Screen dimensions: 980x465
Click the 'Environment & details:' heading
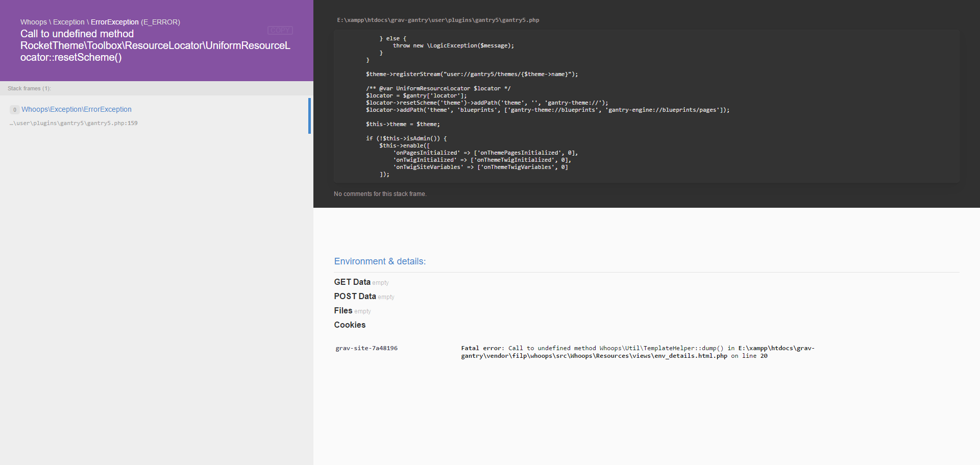coord(380,261)
